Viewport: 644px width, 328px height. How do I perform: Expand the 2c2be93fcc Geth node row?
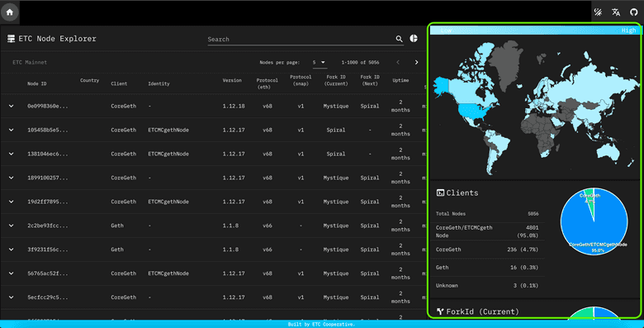(11, 226)
